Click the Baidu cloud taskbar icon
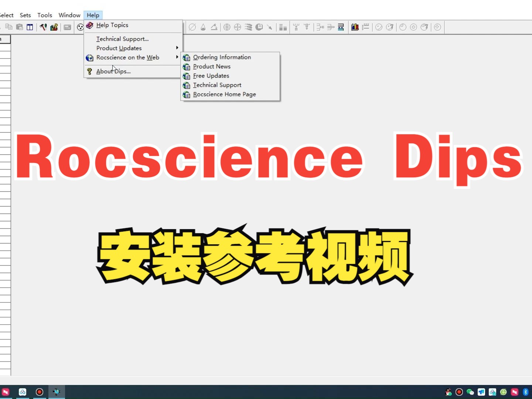Viewport: 532px width, 399px height. 23,392
